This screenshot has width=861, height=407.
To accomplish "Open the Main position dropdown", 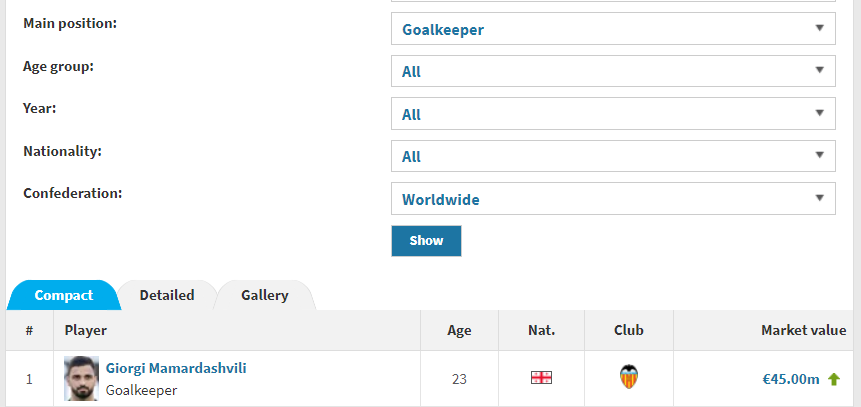I will coord(612,29).
